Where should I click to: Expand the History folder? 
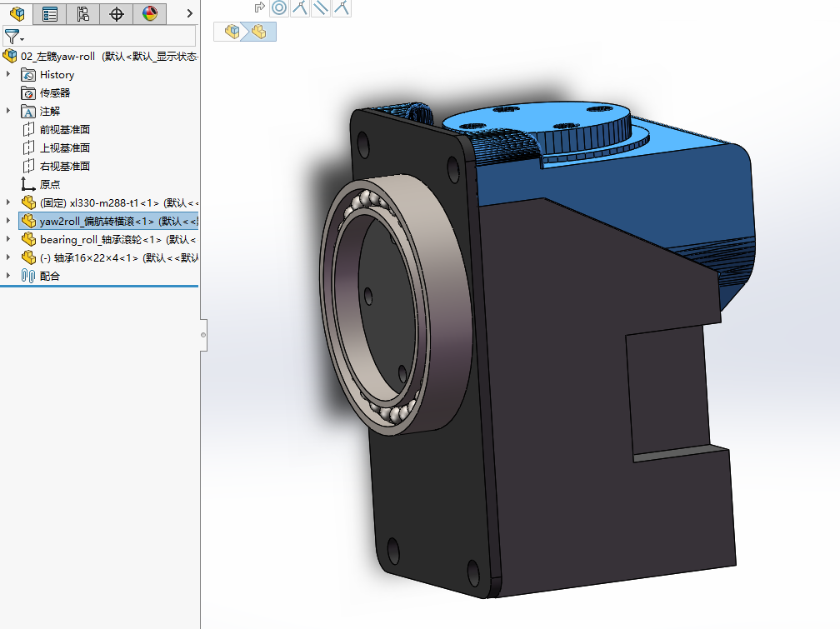pyautogui.click(x=8, y=74)
